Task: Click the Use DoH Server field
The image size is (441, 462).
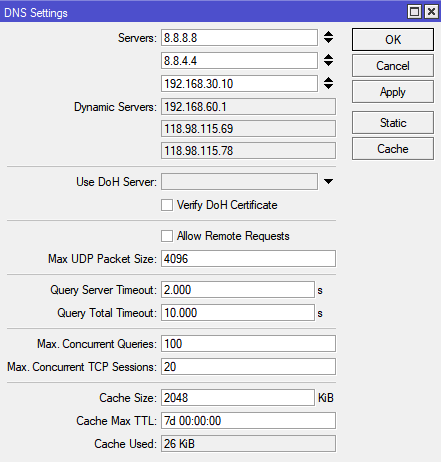Action: pyautogui.click(x=239, y=181)
